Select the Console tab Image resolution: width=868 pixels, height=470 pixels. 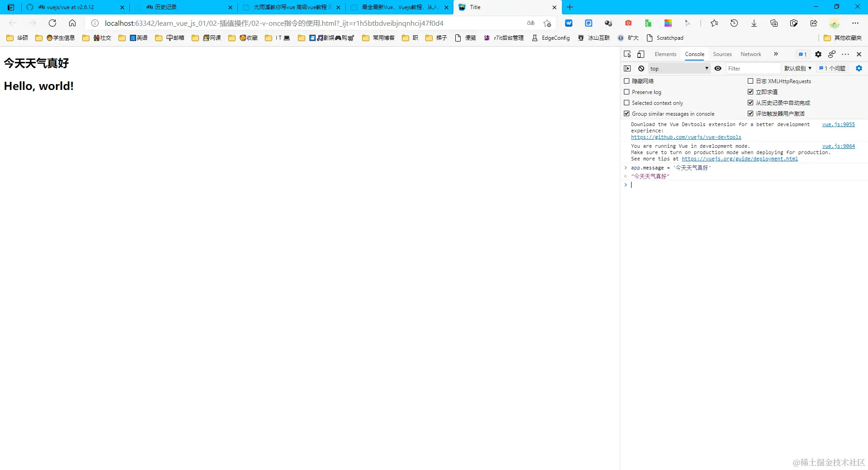[694, 54]
